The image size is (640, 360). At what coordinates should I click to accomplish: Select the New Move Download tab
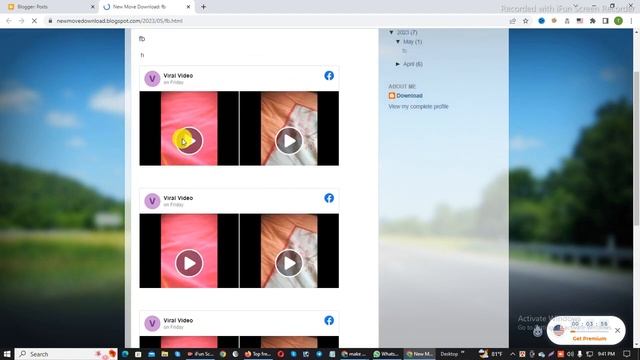tap(146, 7)
